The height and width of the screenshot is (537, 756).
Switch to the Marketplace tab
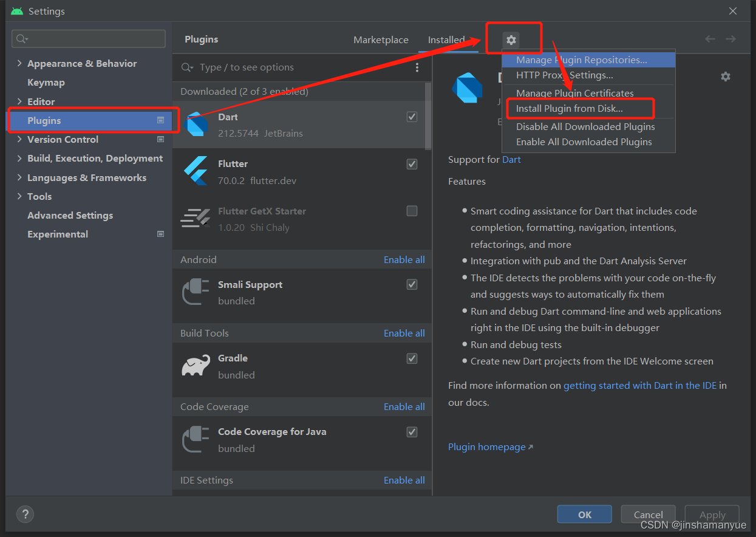tap(381, 39)
